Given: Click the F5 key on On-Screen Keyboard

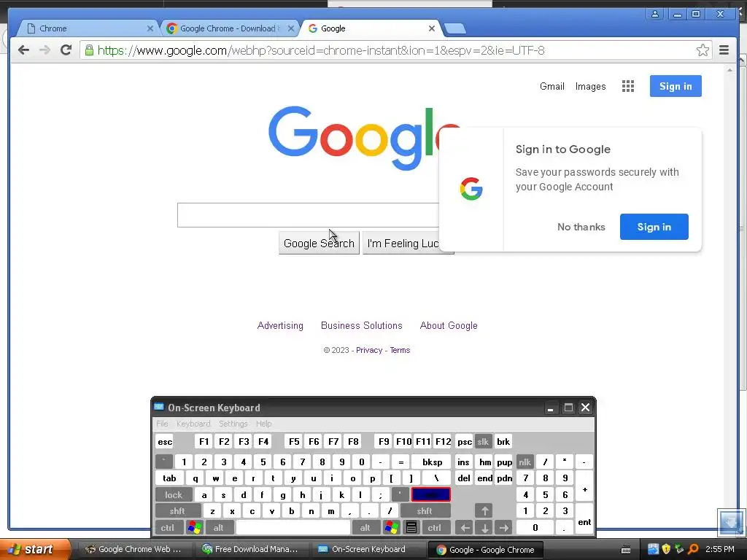Looking at the screenshot, I should click(294, 441).
